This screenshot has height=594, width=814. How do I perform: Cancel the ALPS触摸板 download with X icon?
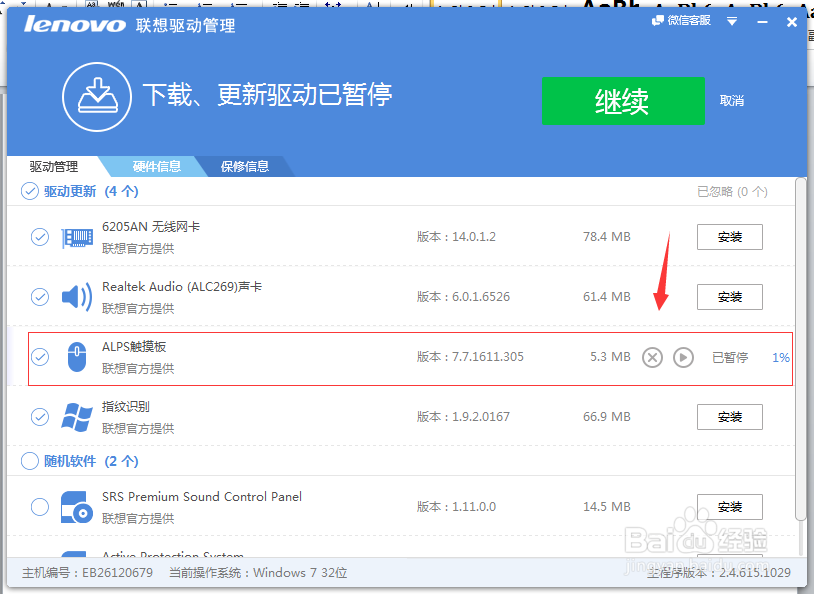652,357
